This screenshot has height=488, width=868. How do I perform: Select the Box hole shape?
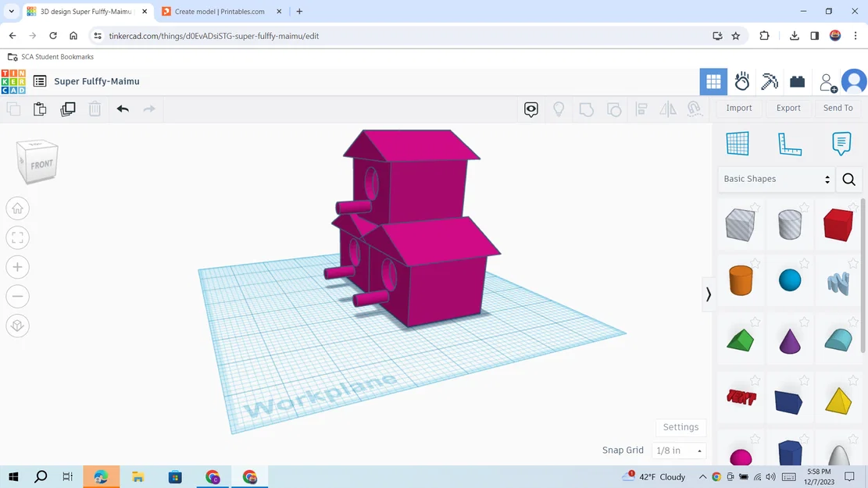(x=740, y=225)
